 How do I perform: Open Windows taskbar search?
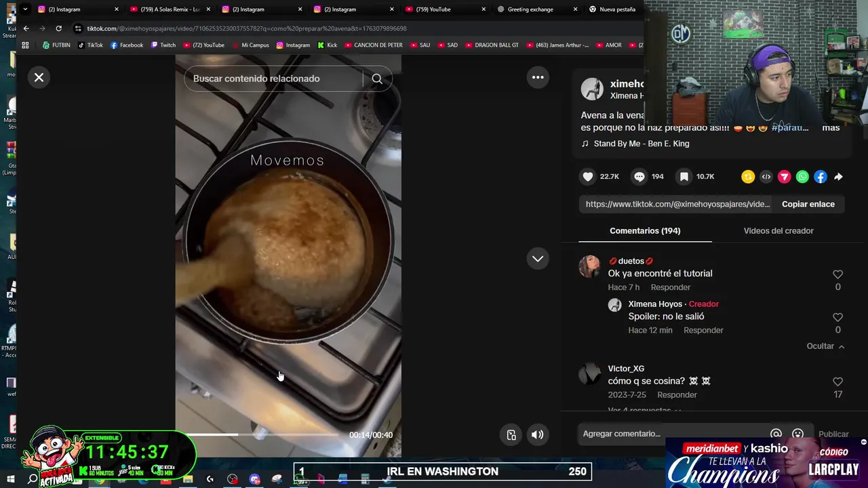click(x=32, y=479)
